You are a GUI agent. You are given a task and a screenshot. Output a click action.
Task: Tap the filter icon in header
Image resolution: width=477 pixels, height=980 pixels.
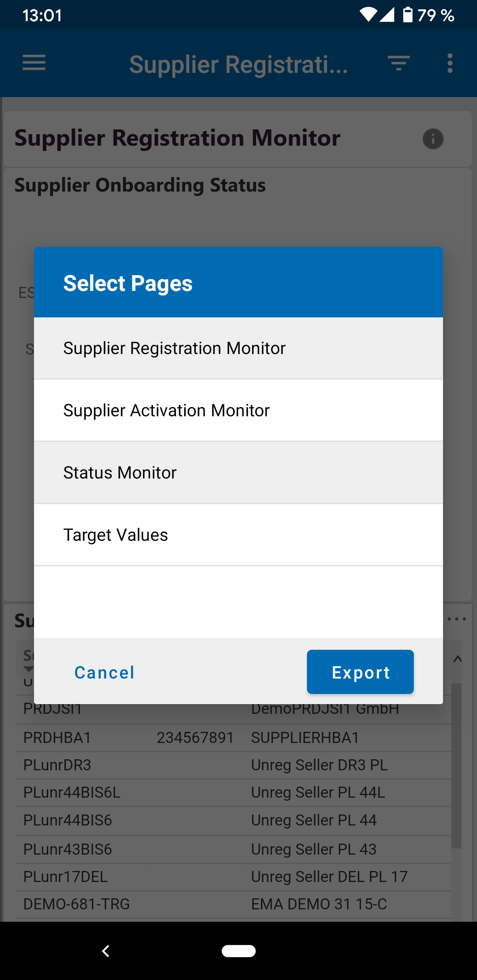(398, 63)
